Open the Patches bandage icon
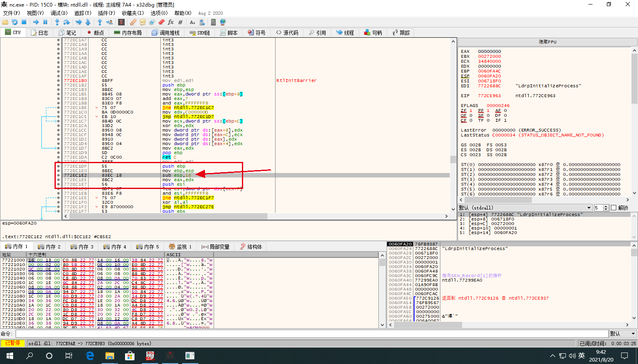638x364 pixels. (133, 22)
